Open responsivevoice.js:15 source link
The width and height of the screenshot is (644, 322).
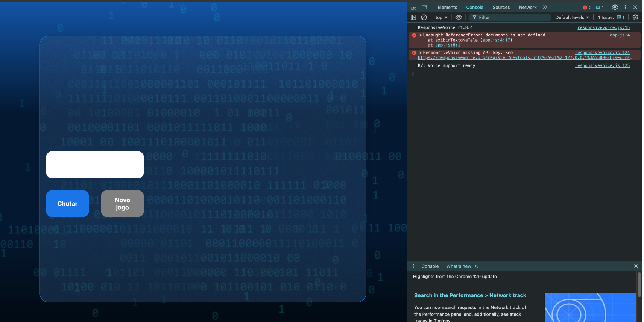pyautogui.click(x=603, y=27)
